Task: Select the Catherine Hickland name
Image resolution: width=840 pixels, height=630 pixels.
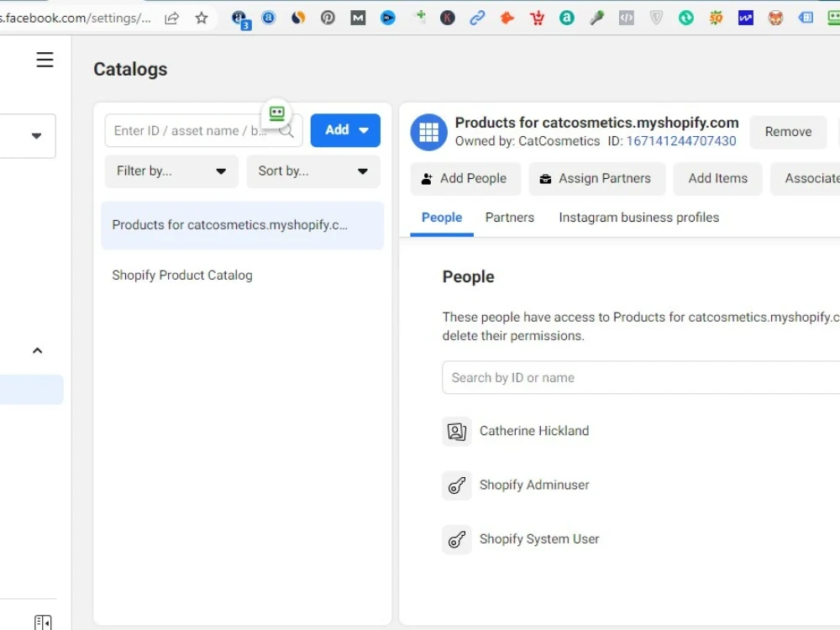Action: (534, 431)
